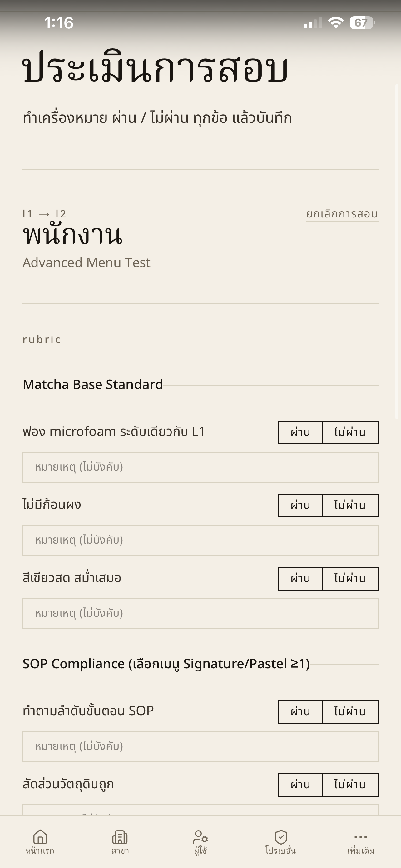This screenshot has width=401, height=868.
Task: Mark microfoam item as ผ่าน
Action: pyautogui.click(x=300, y=432)
